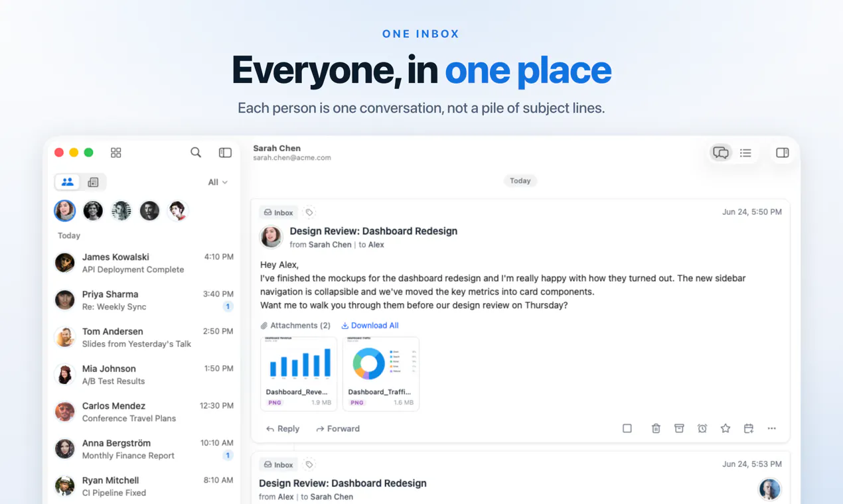The height and width of the screenshot is (504, 843).
Task: Open Carlos Mendez Conference Travel Plans
Action: 144,411
